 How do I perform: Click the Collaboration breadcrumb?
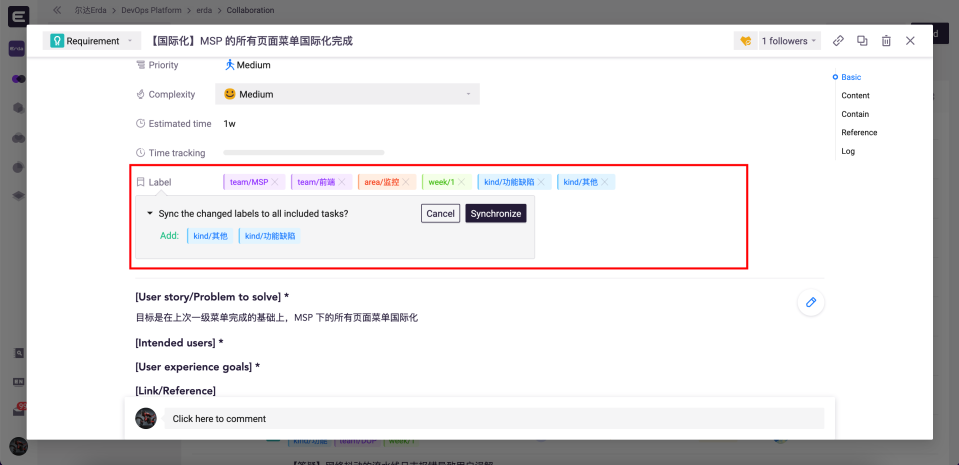[250, 10]
